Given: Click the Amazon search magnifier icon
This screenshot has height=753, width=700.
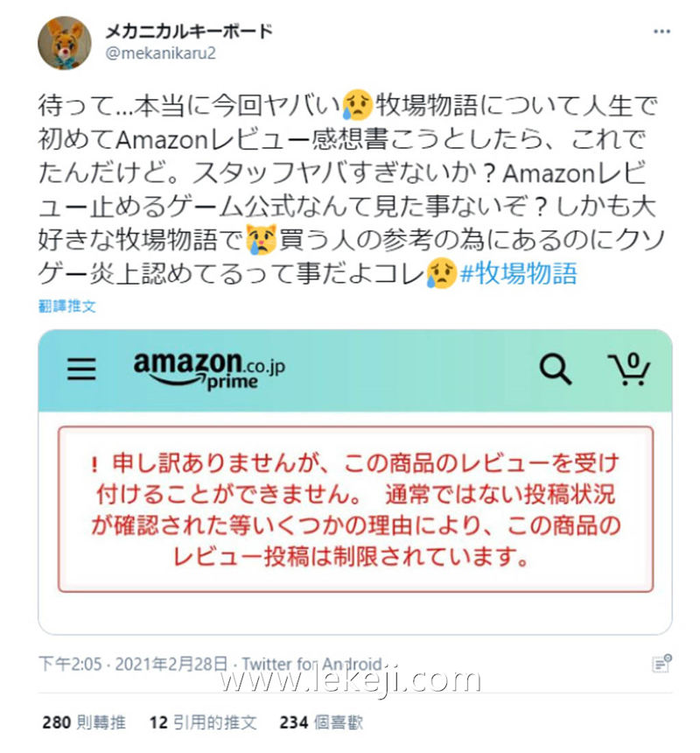Looking at the screenshot, I should click(x=555, y=369).
